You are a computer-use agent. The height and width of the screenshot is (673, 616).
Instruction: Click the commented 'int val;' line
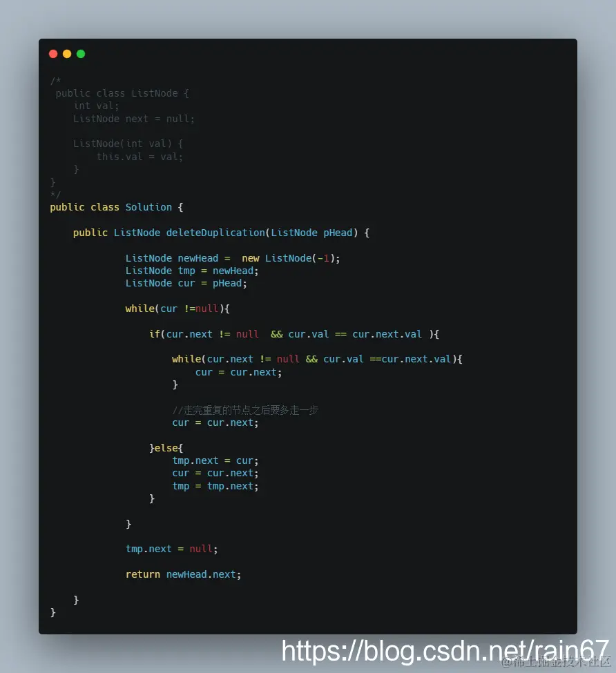tap(96, 106)
